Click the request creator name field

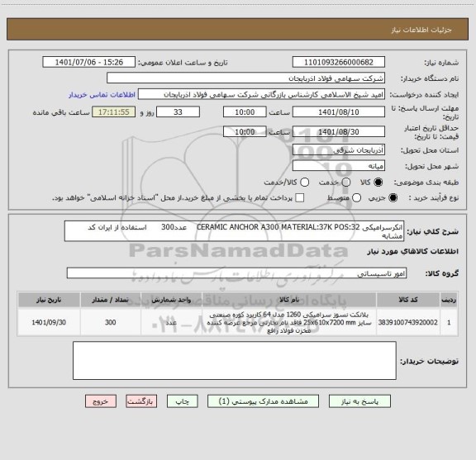pyautogui.click(x=261, y=94)
